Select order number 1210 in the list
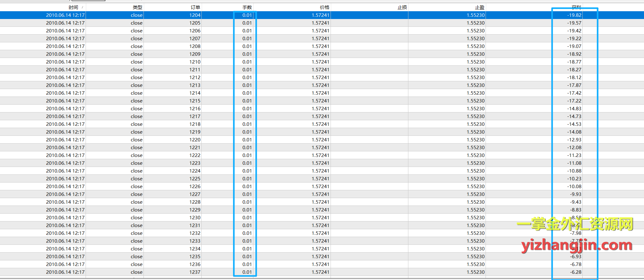This screenshot has width=644, height=280. coord(195,62)
